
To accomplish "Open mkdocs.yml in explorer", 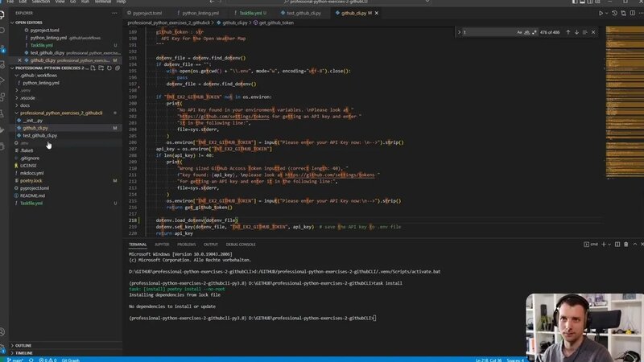I will click(x=66, y=173).
